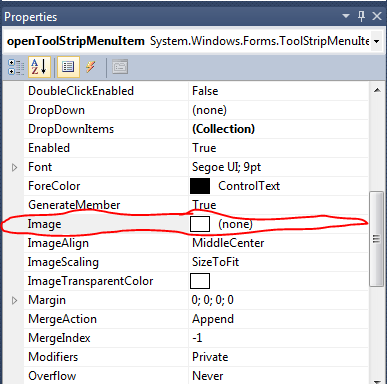Click the Property Pages icon
This screenshot has height=384, width=387.
(120, 67)
